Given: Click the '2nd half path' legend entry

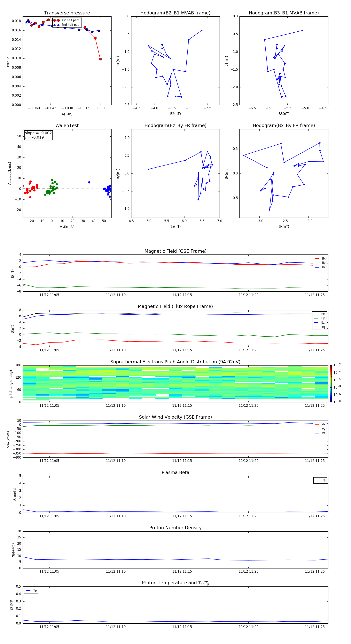Looking at the screenshot, I should click(67, 25).
